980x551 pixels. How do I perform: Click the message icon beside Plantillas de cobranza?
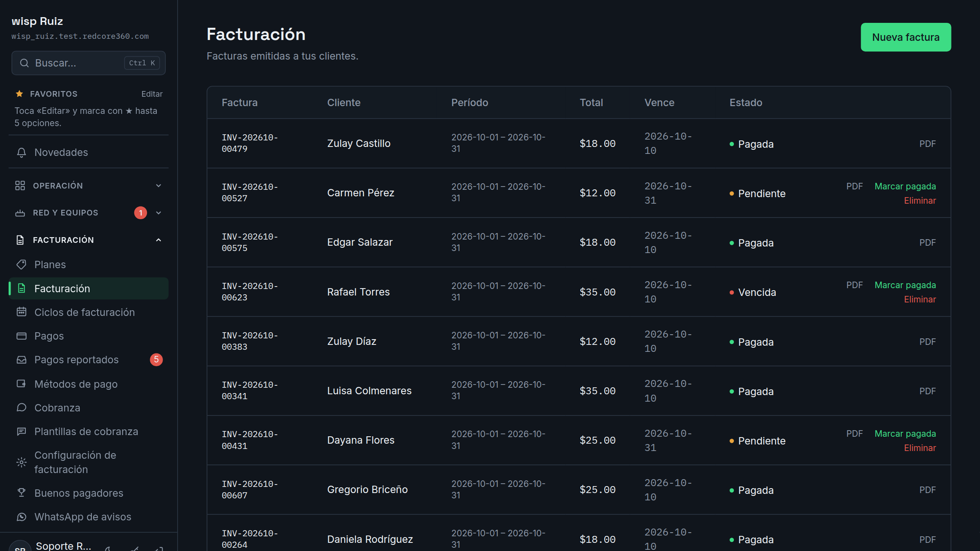point(21,431)
